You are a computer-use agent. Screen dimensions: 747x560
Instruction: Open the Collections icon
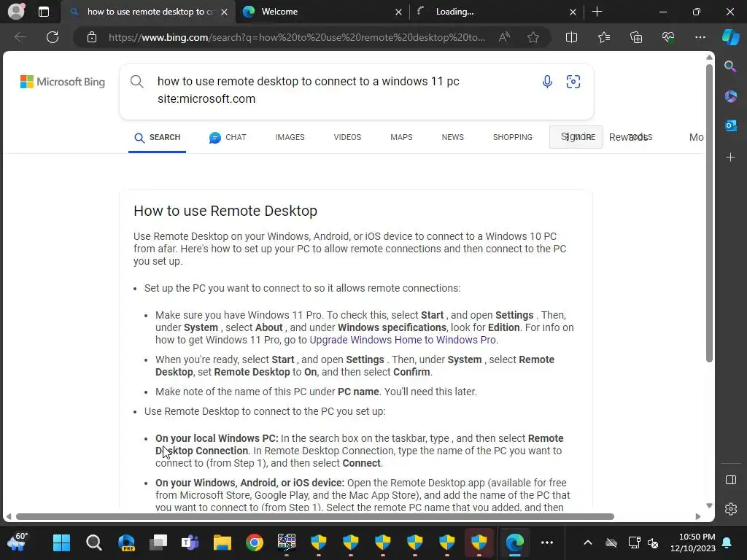pos(636,37)
